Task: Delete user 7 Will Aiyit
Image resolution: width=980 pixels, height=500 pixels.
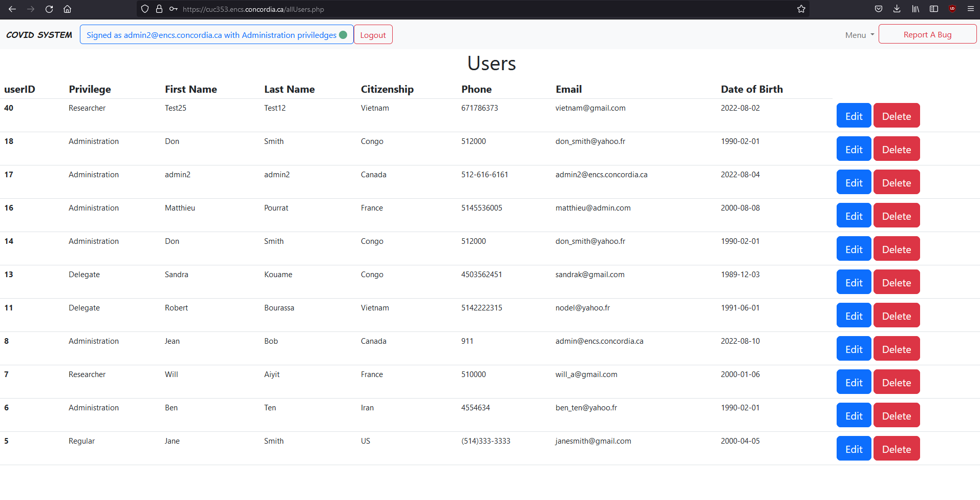Action: pyautogui.click(x=897, y=382)
